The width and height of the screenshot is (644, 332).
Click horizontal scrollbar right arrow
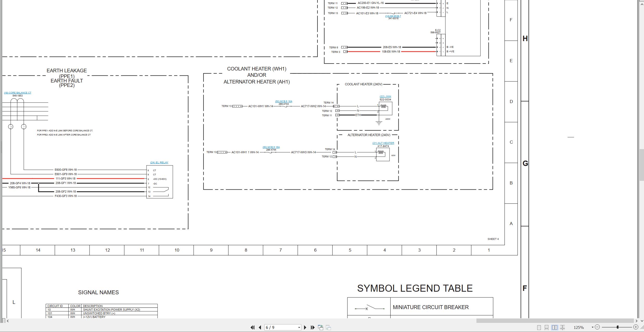pyautogui.click(x=636, y=321)
